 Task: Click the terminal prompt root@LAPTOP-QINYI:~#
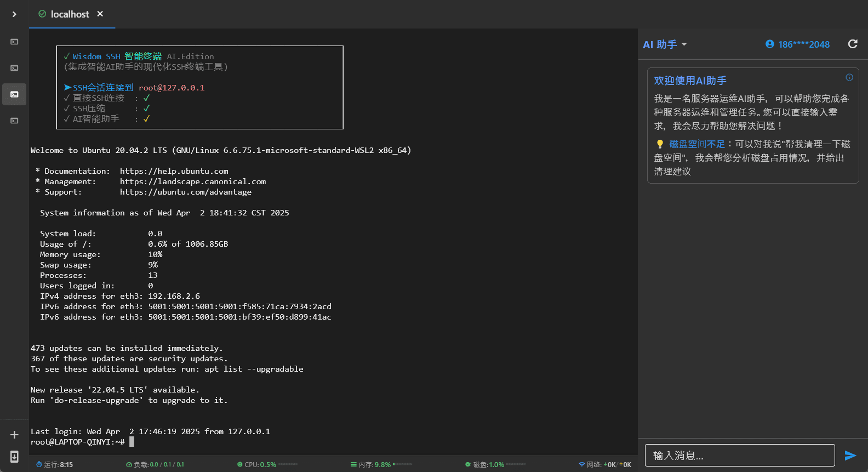78,442
